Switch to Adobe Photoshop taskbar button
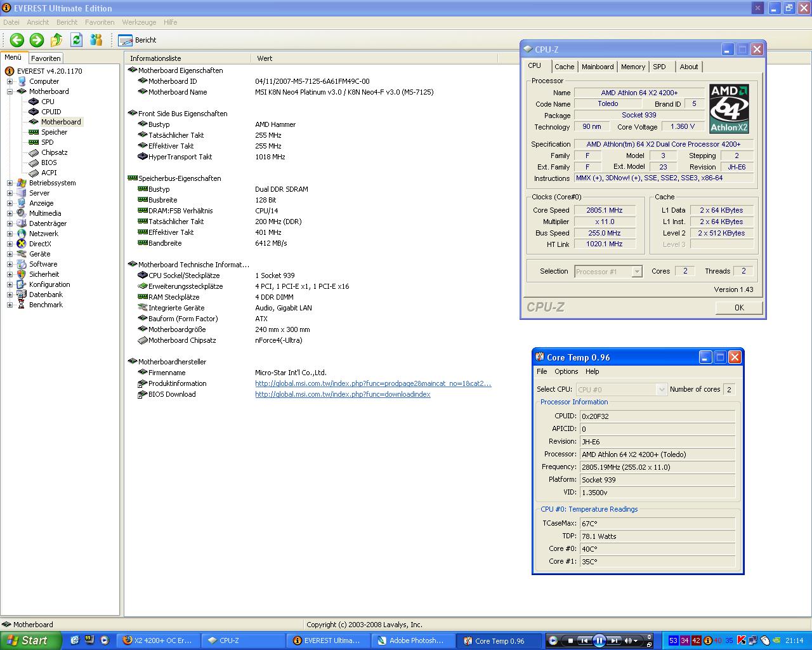 [414, 640]
